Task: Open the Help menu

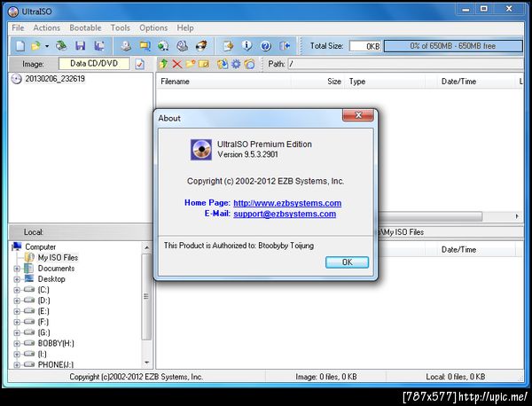Action: point(185,27)
